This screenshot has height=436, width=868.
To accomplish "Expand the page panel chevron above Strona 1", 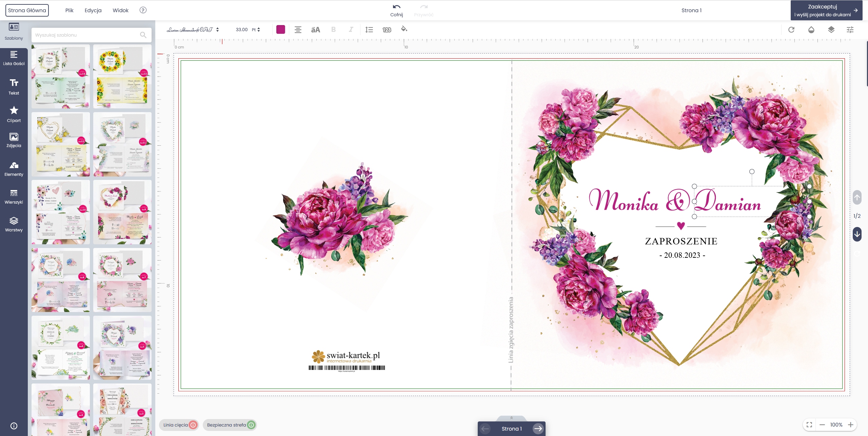I will point(511,418).
